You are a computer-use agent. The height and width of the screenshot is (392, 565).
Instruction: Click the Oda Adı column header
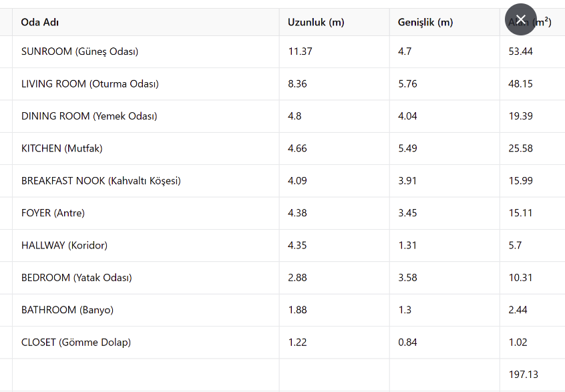point(39,22)
